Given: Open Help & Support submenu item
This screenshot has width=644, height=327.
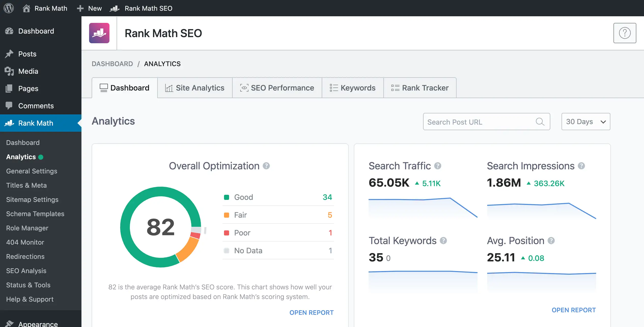Looking at the screenshot, I should click(x=30, y=299).
